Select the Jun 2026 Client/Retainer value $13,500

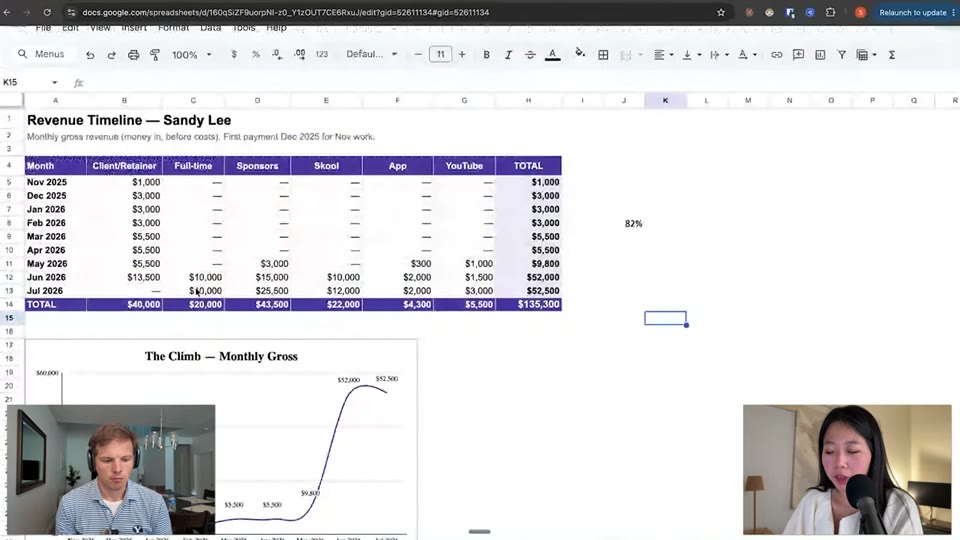point(124,277)
